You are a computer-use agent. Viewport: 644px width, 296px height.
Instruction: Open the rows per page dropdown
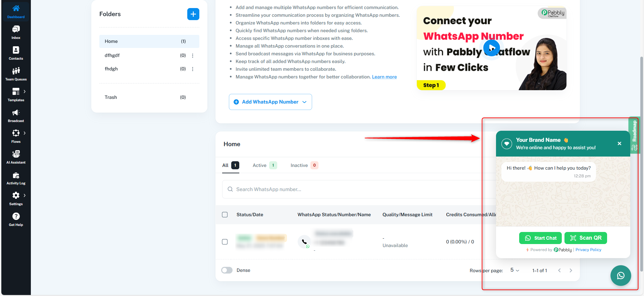pyautogui.click(x=515, y=270)
